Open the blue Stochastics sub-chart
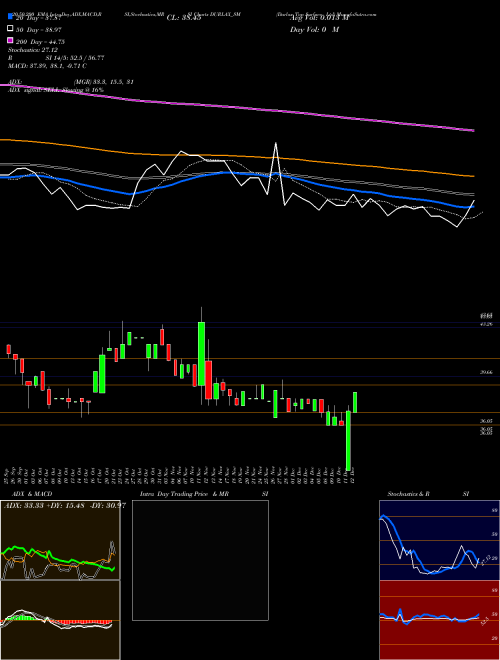500x660 pixels. pyautogui.click(x=439, y=540)
